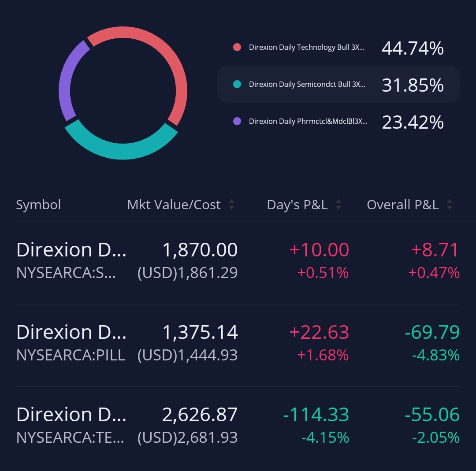Select the purple Phrmctcl&Mdcl legend dot
Image resolution: width=476 pixels, height=471 pixels.
tap(237, 121)
